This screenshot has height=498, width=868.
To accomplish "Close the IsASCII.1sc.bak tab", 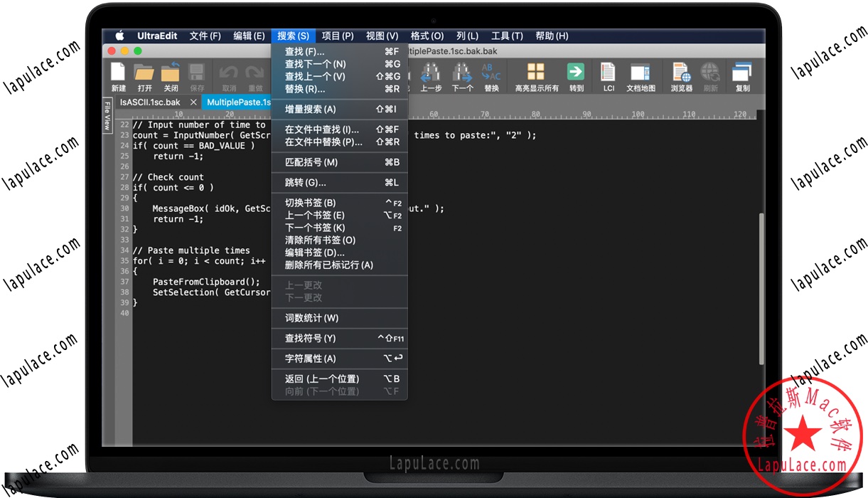I will [193, 102].
